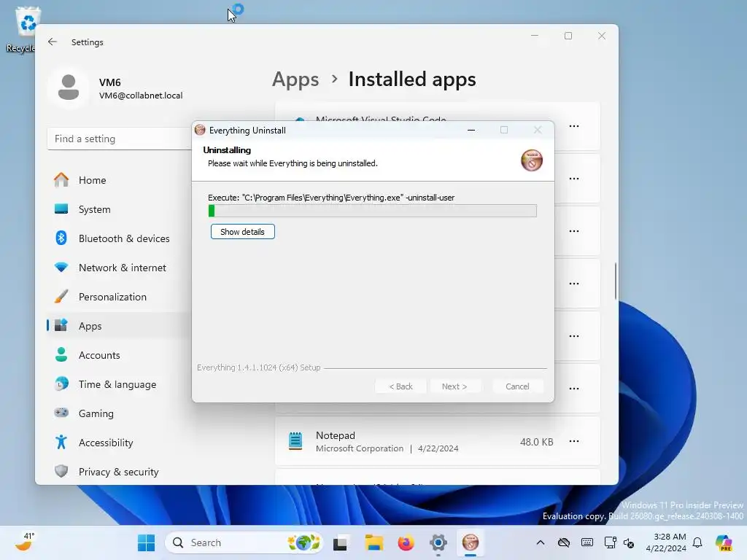Screen dimensions: 747x560
Task: Click the OneDrive cloud tray icon
Action: (x=564, y=542)
